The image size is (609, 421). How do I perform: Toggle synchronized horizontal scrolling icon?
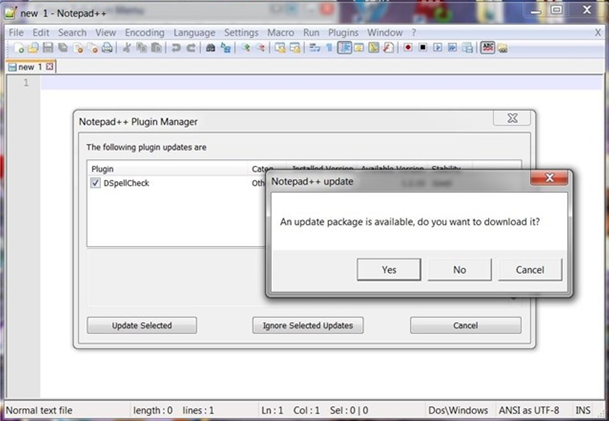[295, 48]
